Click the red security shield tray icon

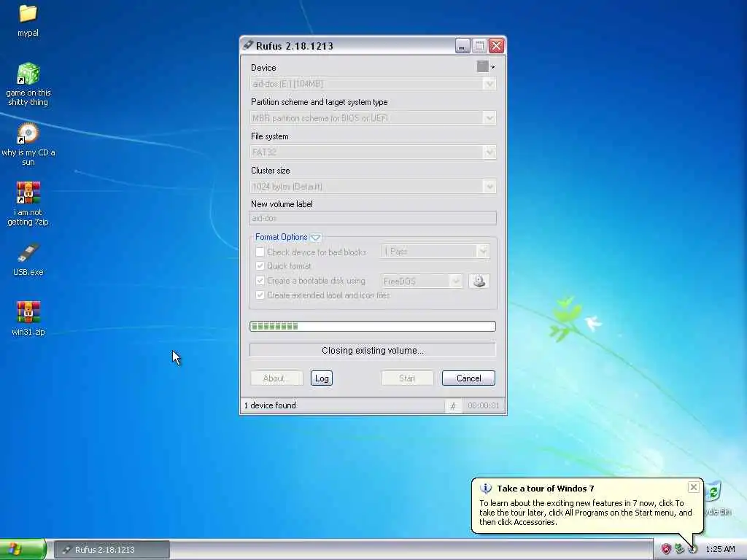click(x=666, y=549)
